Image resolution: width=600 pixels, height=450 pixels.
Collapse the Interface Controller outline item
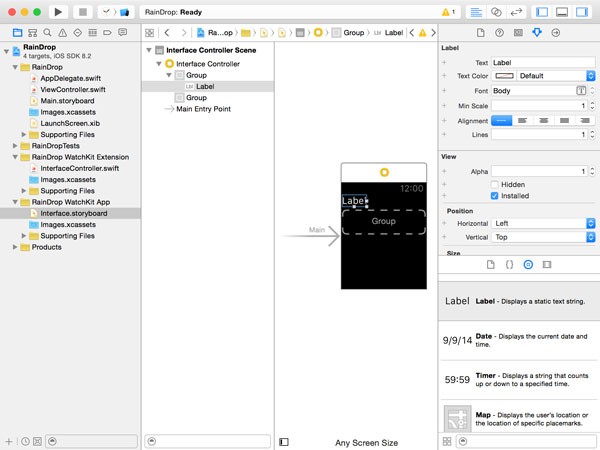[159, 64]
